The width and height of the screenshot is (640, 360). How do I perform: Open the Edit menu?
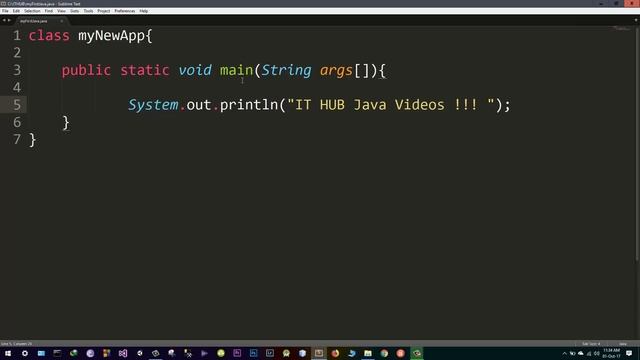pyautogui.click(x=16, y=11)
